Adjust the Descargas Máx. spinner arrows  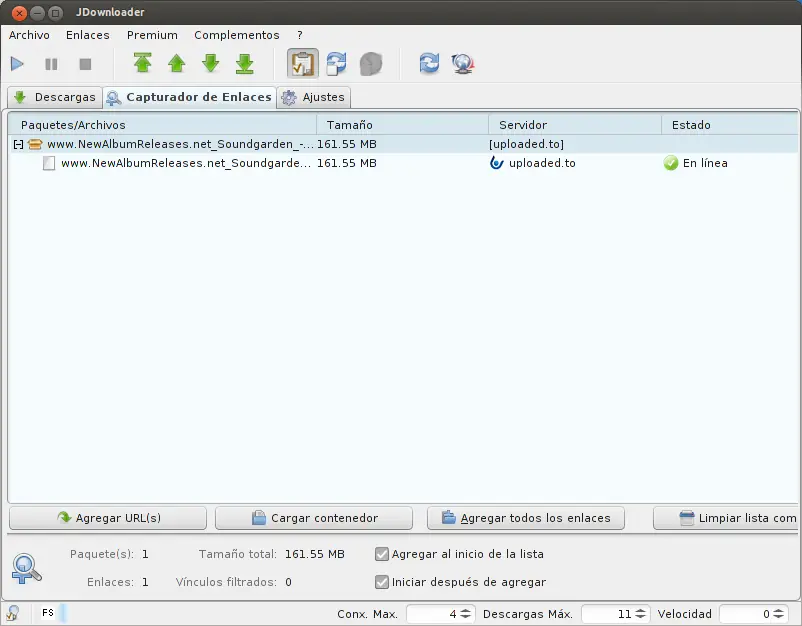click(640, 614)
